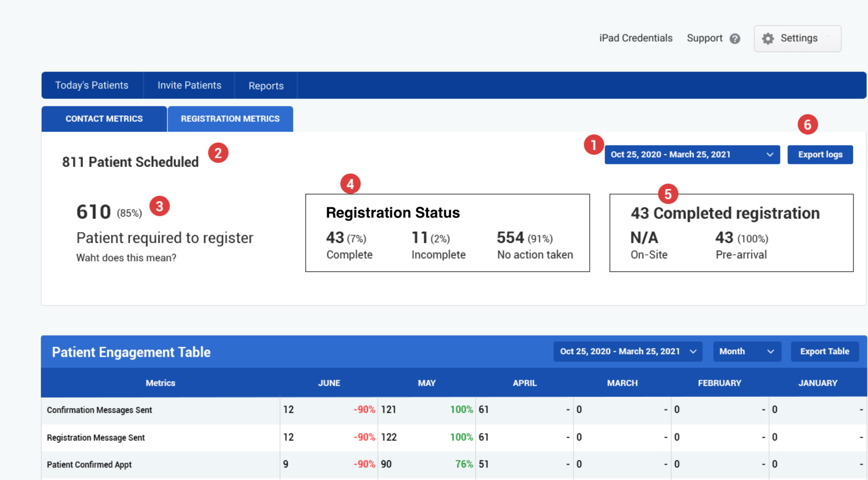Viewport: 868px width, 480px height.
Task: Open the Reports nav item
Action: tap(266, 85)
